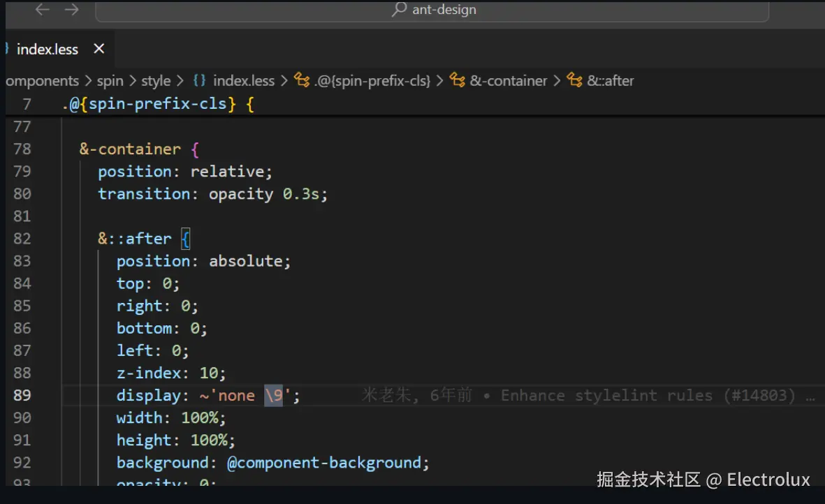Click sticky header line .@{spin-prefix-cls}
The image size is (825, 504).
(158, 104)
